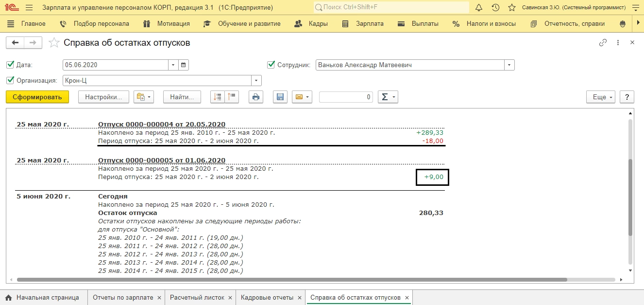Focus the search field Ctrl+Shift+F

pos(391,8)
